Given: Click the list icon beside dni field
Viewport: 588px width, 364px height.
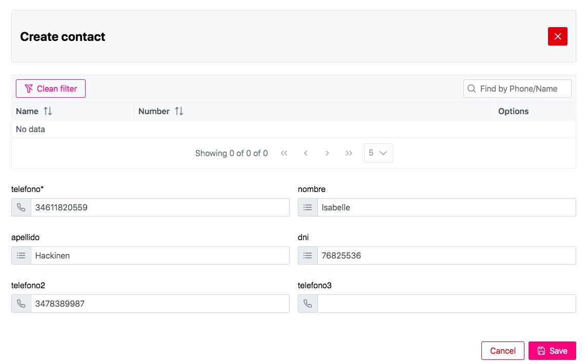Looking at the screenshot, I should click(308, 255).
